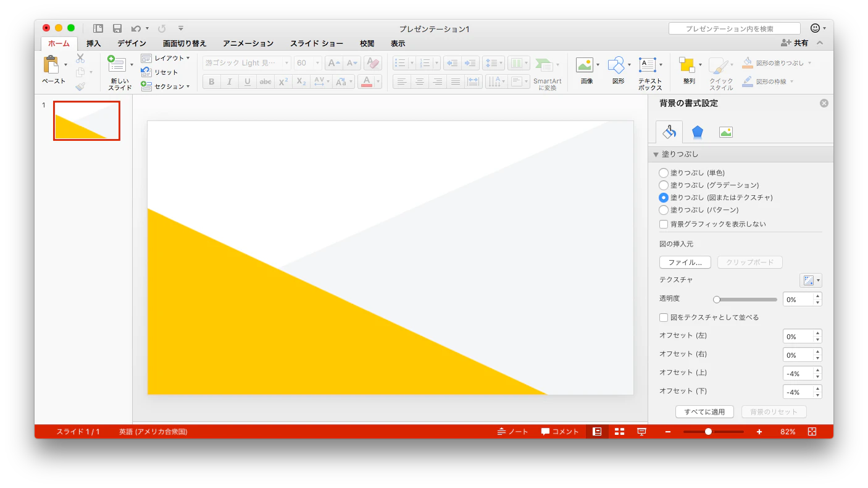868x488 pixels.
Task: Click the 共有 share button
Action: click(795, 43)
